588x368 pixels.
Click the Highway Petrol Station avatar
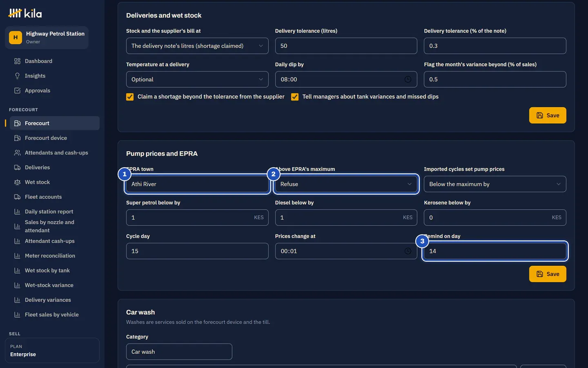(16, 37)
